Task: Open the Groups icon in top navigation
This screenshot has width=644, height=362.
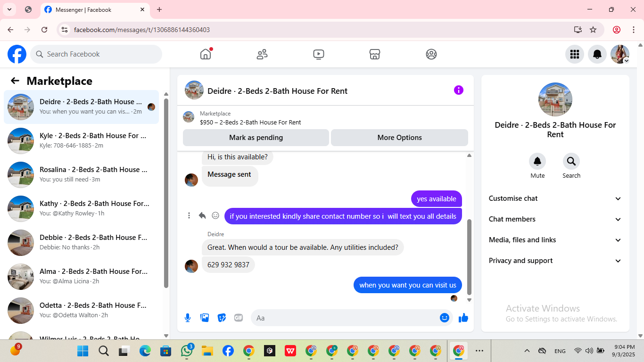Action: [431, 54]
